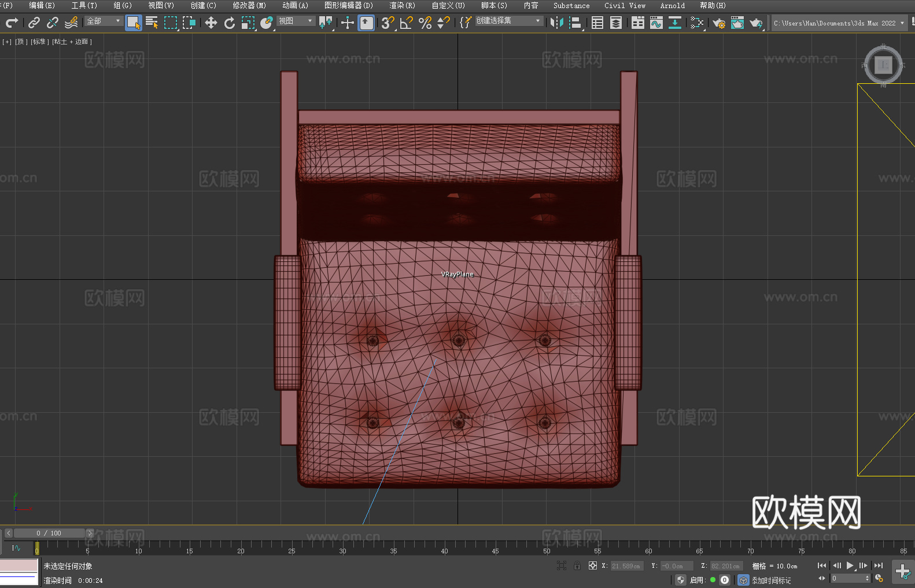
Task: Open the Substance menu
Action: tap(571, 5)
